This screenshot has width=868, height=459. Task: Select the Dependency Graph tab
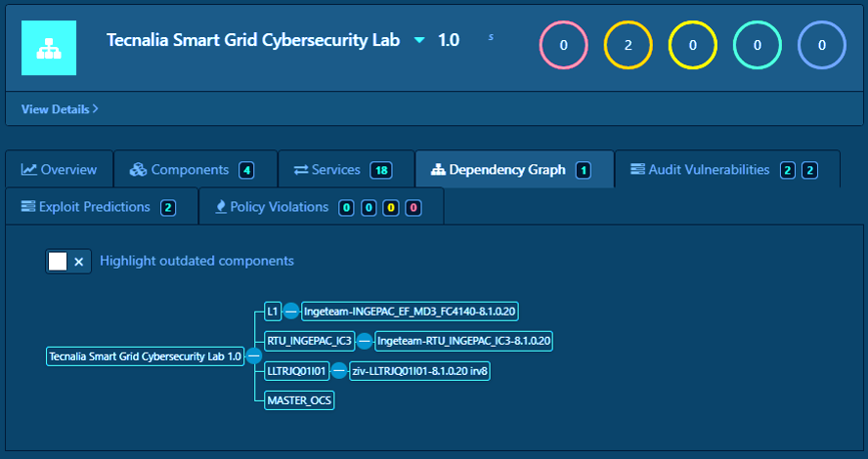coord(515,169)
